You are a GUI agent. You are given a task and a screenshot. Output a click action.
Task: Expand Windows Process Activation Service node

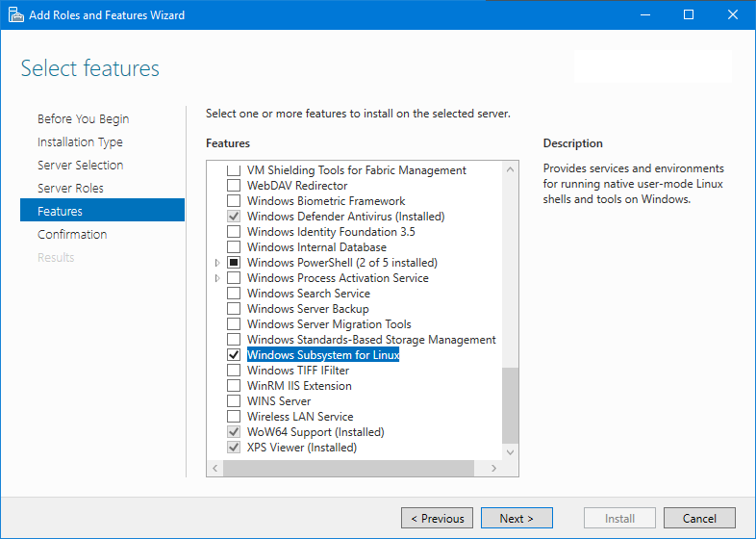[x=217, y=278]
